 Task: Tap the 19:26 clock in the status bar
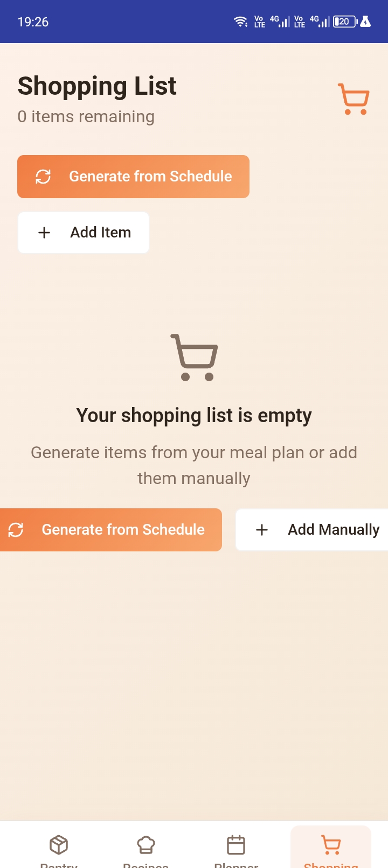(x=33, y=22)
